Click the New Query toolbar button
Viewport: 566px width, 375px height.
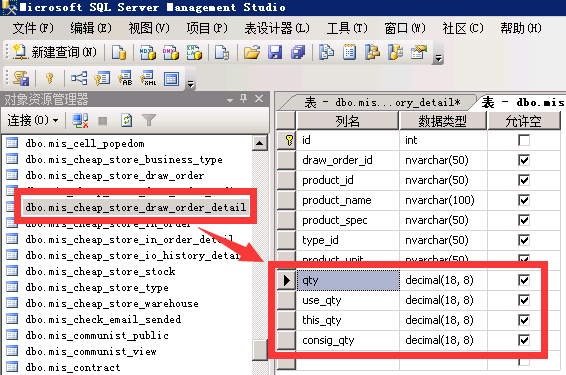pos(55,53)
